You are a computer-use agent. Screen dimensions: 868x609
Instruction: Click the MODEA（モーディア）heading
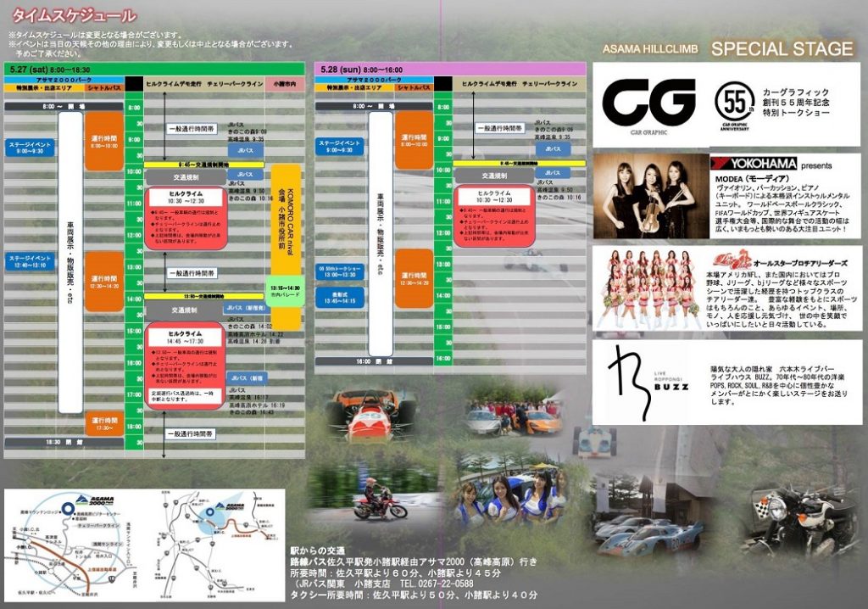tap(752, 179)
